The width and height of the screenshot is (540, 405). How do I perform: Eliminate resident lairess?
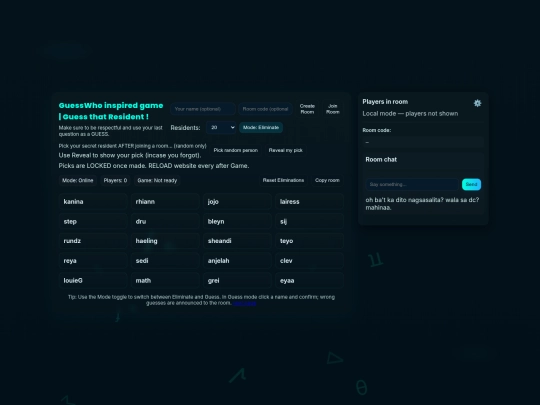[309, 201]
